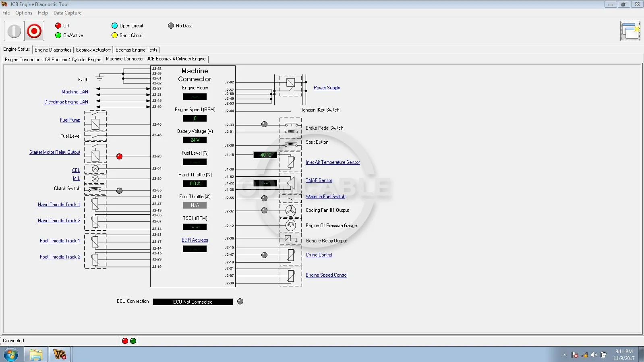Click the Cooling Fan #1 symbol
Viewport: 644px width, 362px height.
coord(291,210)
